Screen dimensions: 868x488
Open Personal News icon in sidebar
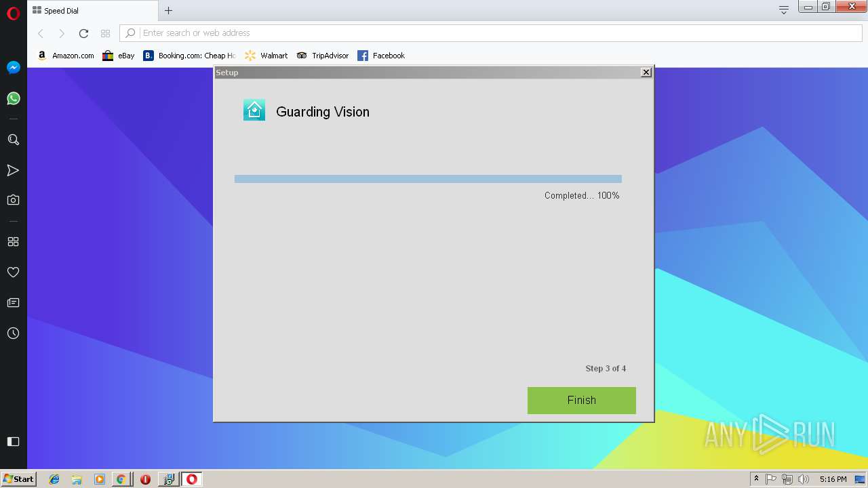point(13,302)
